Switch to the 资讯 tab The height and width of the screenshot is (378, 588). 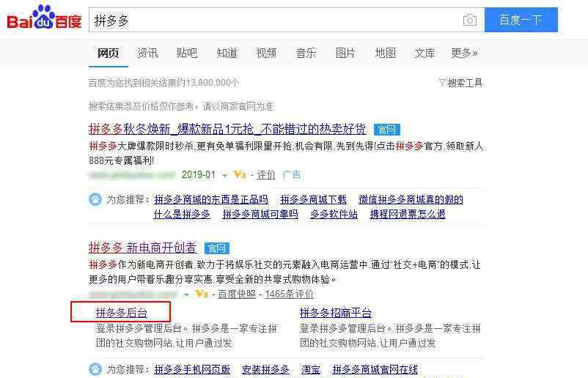[x=147, y=53]
